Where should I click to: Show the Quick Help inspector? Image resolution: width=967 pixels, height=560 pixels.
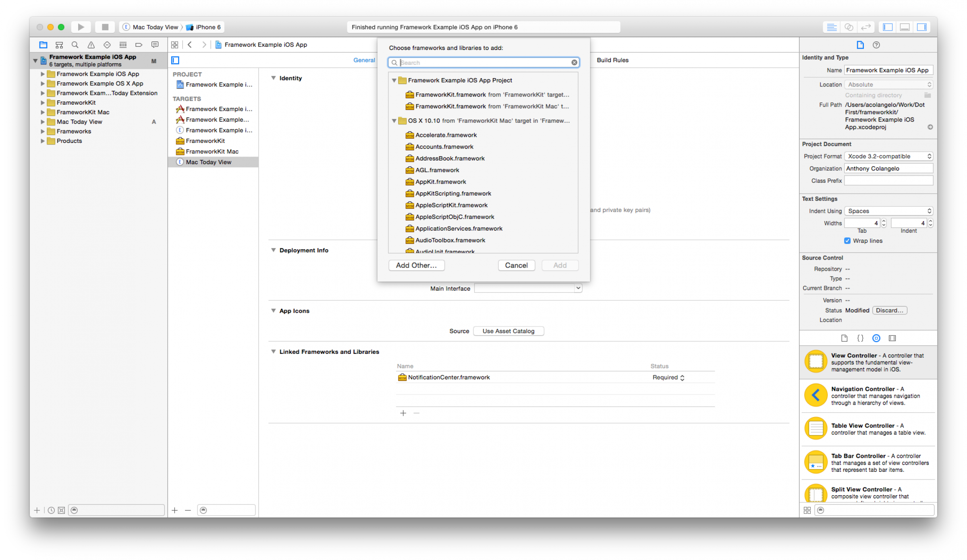(876, 45)
